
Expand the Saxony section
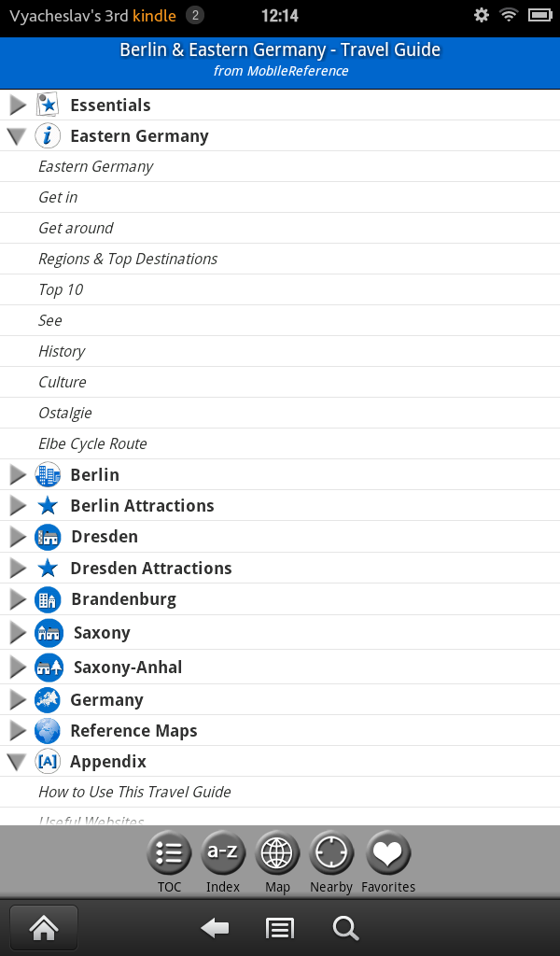pyautogui.click(x=18, y=633)
